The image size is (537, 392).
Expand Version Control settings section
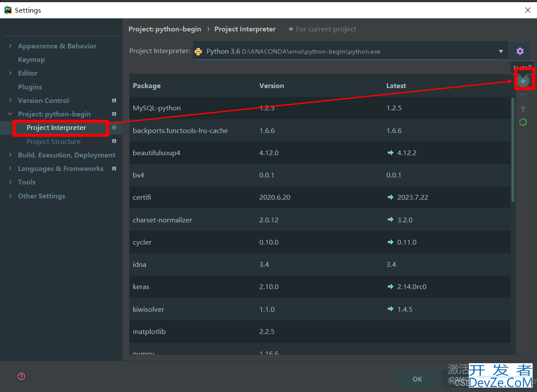pos(10,100)
